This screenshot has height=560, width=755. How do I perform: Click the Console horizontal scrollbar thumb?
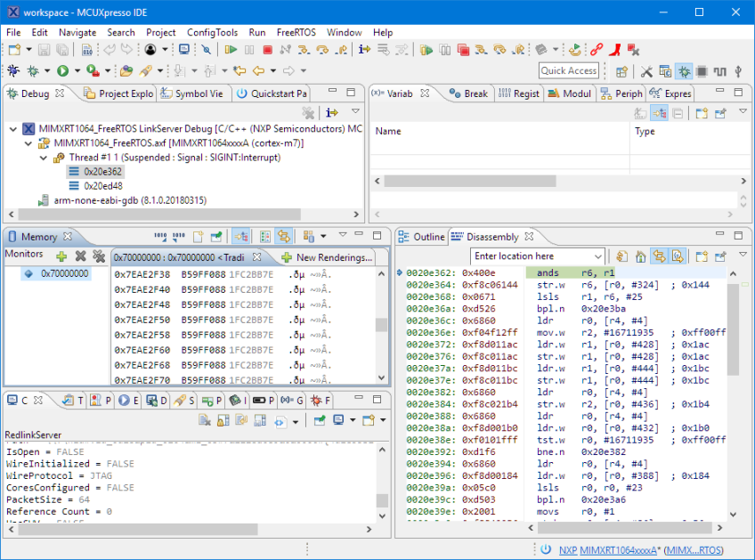pos(138,529)
